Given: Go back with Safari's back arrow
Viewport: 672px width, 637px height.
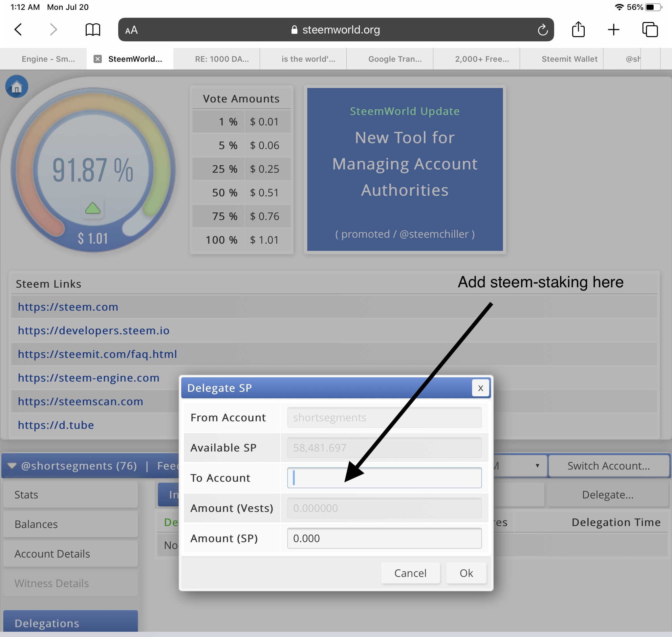Looking at the screenshot, I should click(19, 30).
